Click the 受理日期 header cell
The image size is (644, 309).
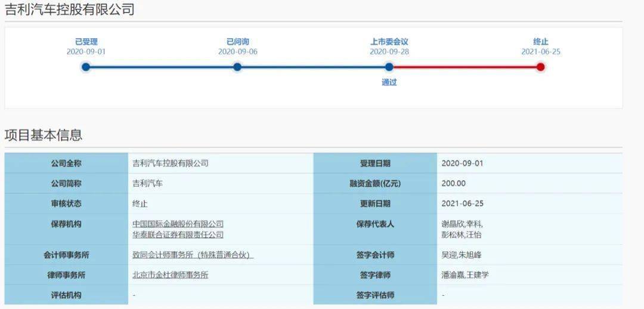tap(375, 163)
